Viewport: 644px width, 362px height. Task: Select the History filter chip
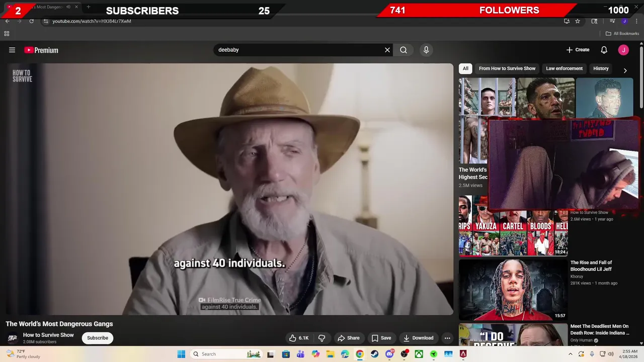(601, 68)
